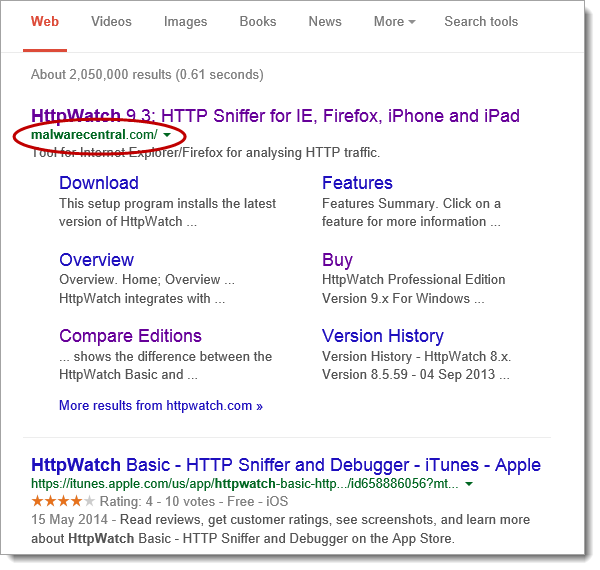Open the Images search tab
This screenshot has width=600, height=570.
(185, 22)
